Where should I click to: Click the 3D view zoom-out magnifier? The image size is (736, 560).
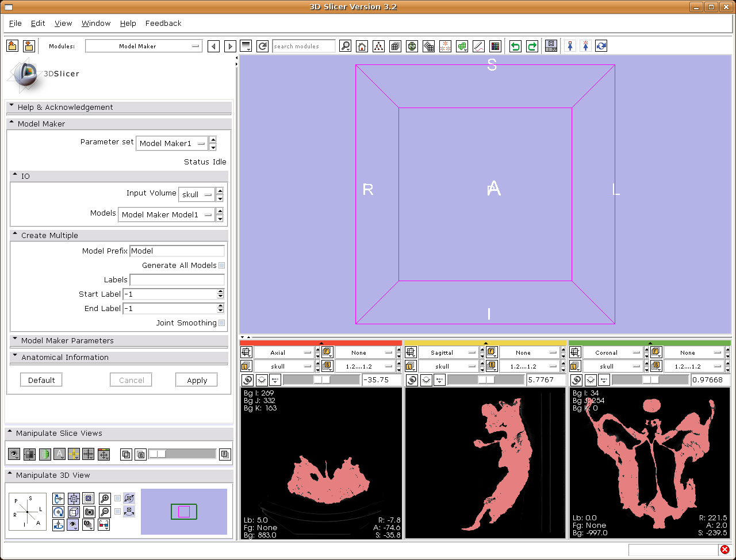click(x=104, y=512)
